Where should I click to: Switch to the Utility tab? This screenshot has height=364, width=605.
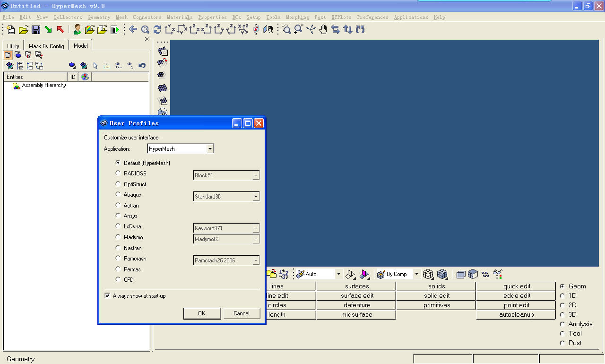[13, 46]
